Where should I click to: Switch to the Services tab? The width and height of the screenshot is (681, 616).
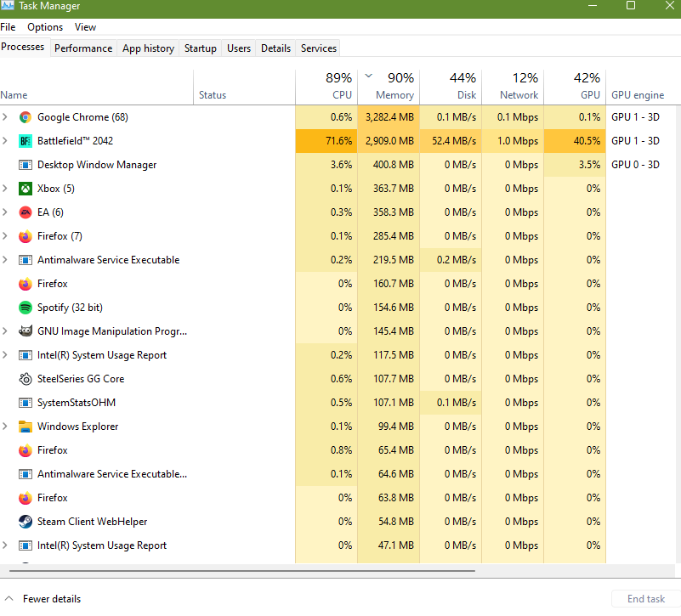coord(319,48)
